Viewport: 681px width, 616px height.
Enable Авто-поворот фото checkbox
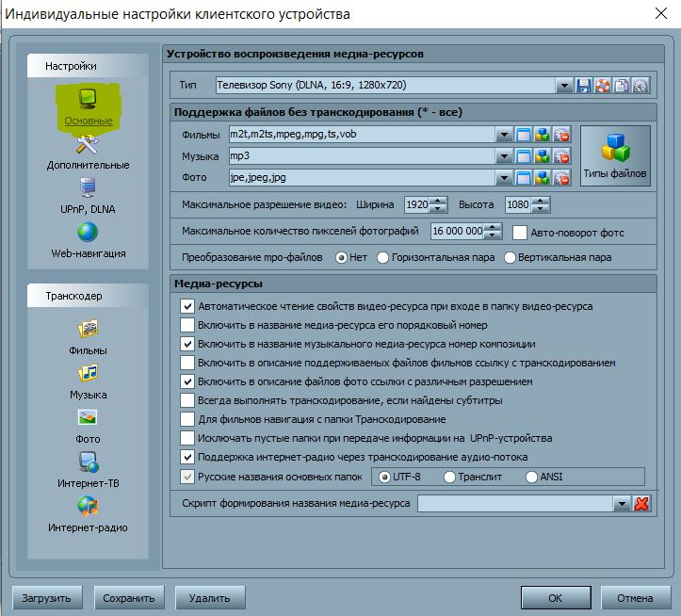520,232
